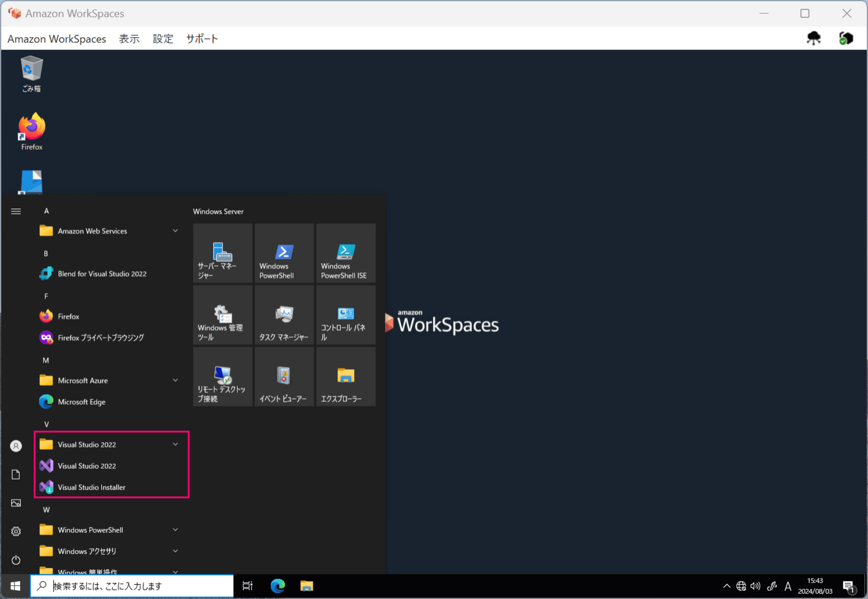Open the タスク マネージャー tile
The image size is (868, 599).
[x=284, y=315]
